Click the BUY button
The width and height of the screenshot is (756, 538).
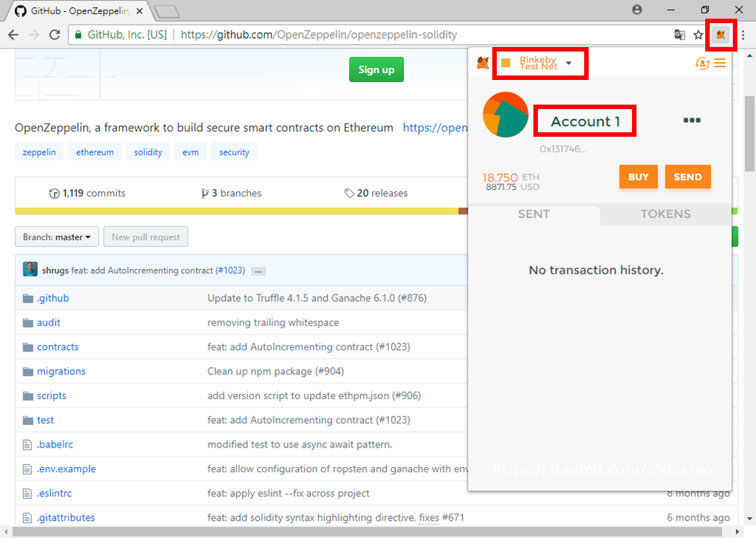pos(639,177)
